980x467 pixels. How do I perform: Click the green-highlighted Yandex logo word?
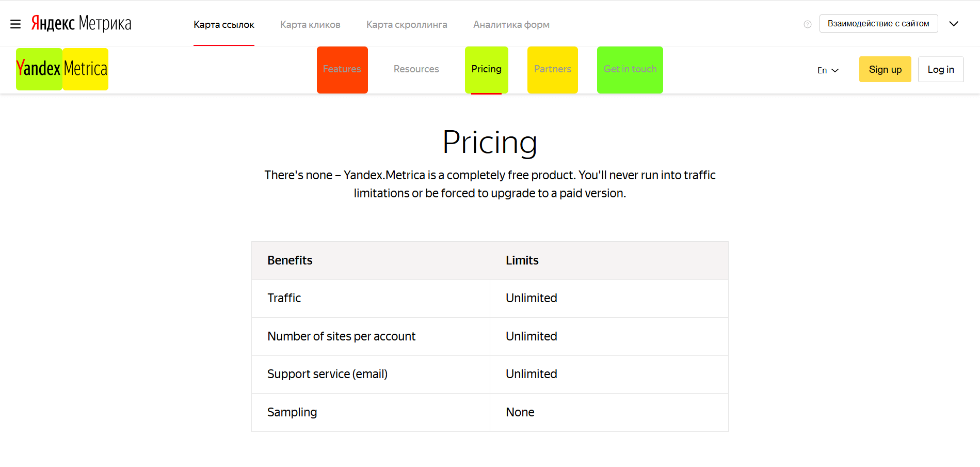click(x=39, y=69)
